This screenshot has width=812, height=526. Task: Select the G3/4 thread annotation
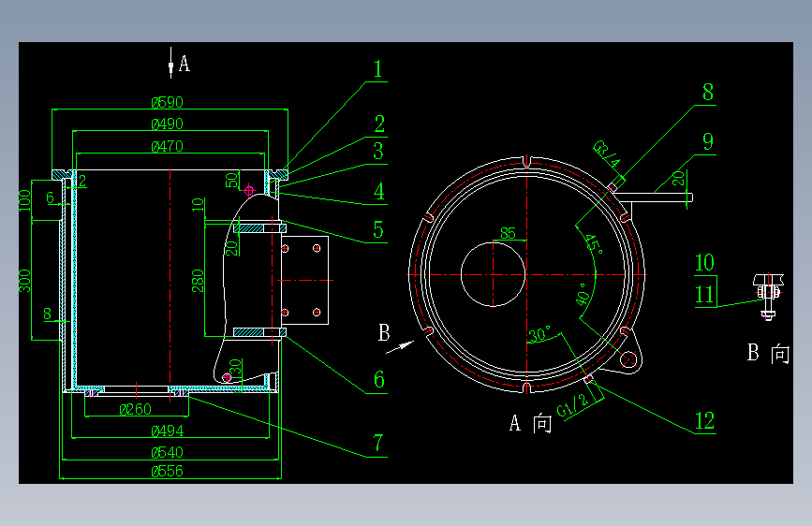click(606, 153)
